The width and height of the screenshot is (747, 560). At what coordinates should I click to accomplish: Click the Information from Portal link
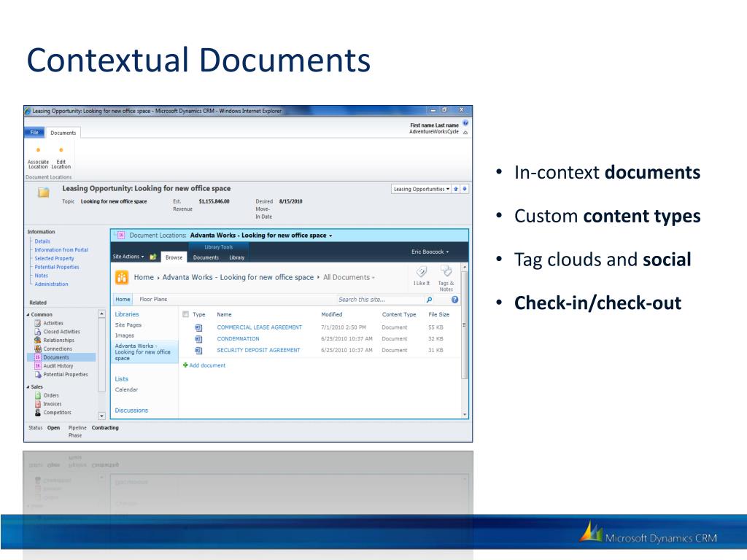61,250
